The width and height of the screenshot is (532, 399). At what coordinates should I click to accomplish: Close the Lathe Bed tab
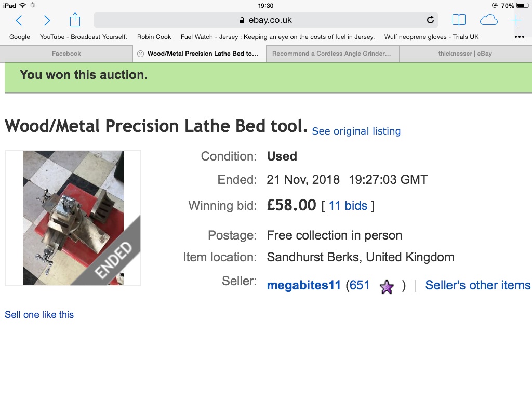[140, 54]
